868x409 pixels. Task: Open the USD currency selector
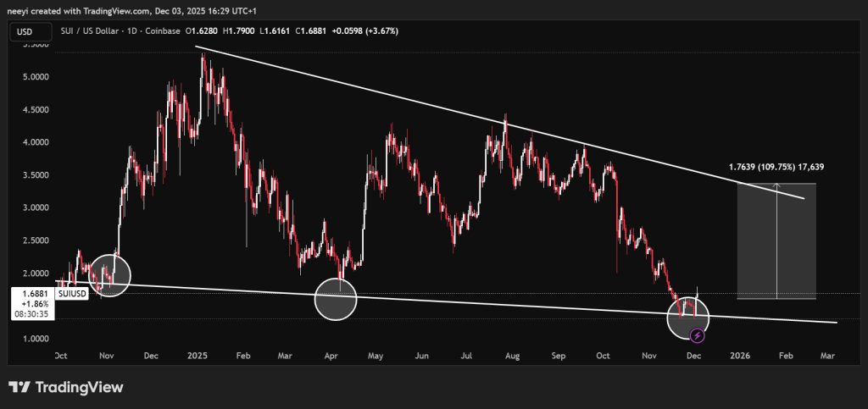click(x=25, y=31)
